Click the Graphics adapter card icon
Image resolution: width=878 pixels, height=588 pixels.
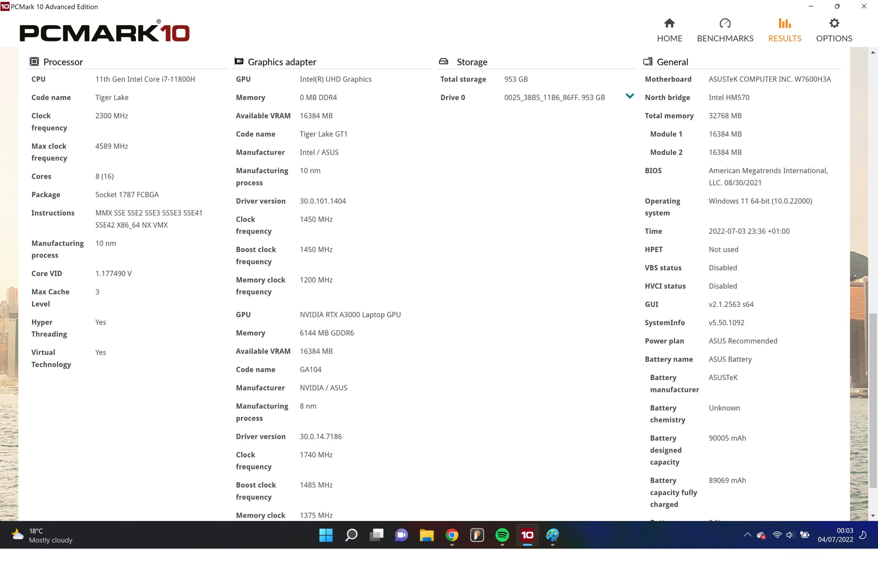pos(239,61)
